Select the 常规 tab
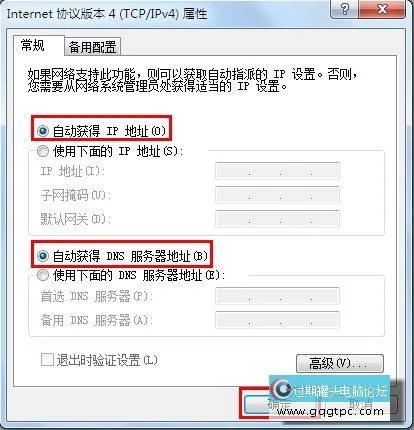The width and height of the screenshot is (414, 430). pyautogui.click(x=33, y=45)
